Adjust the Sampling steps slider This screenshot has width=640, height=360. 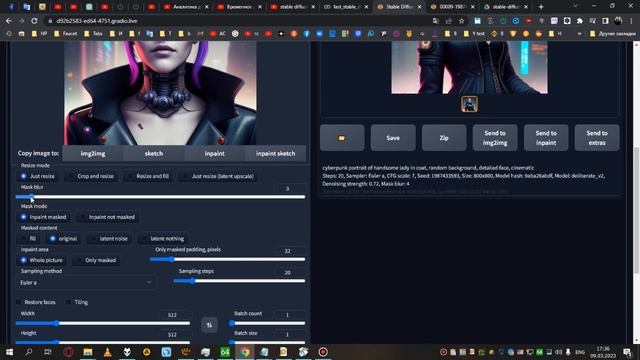pos(239,281)
